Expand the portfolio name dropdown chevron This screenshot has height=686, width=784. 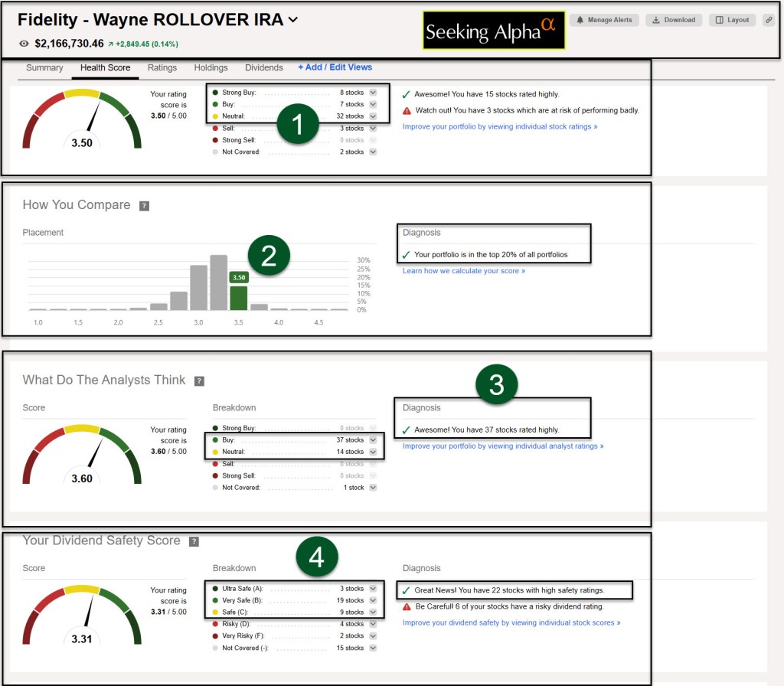293,20
